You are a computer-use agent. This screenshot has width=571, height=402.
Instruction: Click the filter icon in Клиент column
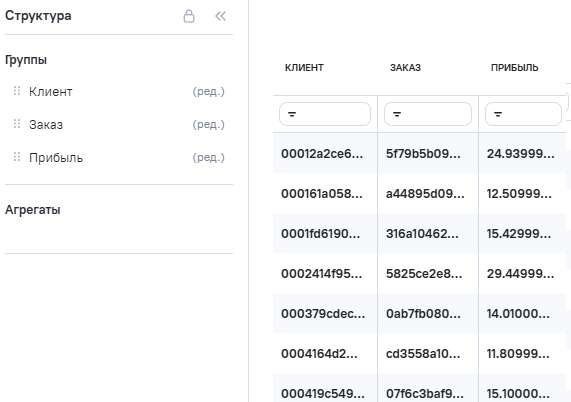292,114
